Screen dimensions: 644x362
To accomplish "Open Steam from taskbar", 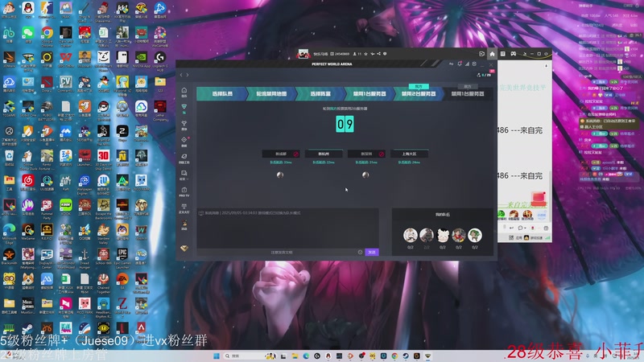I will coord(406,356).
